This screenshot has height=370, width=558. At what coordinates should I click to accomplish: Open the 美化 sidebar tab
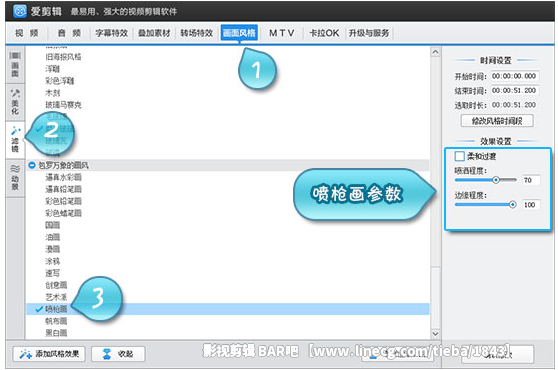coord(15,102)
